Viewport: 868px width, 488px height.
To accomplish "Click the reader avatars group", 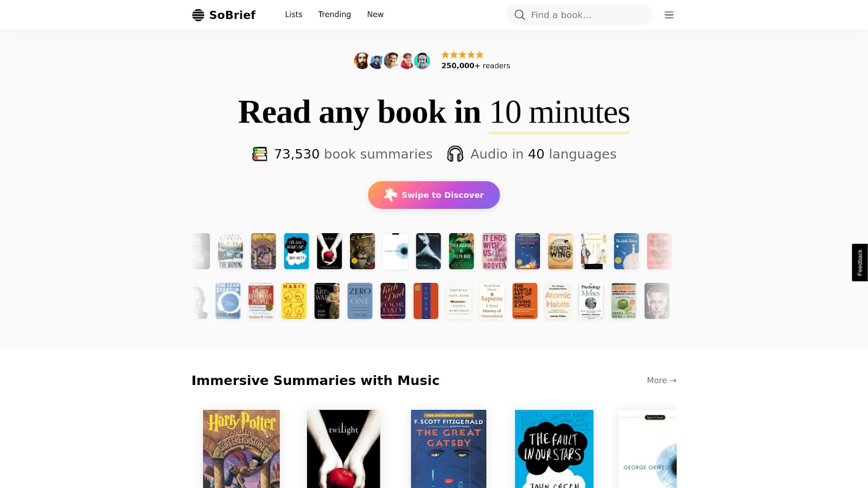I will 392,61.
